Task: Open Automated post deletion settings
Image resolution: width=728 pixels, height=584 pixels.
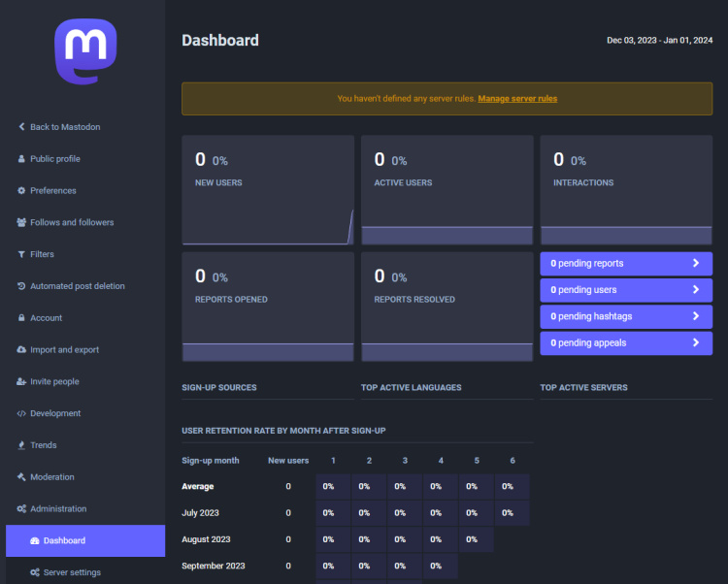Action: point(77,286)
